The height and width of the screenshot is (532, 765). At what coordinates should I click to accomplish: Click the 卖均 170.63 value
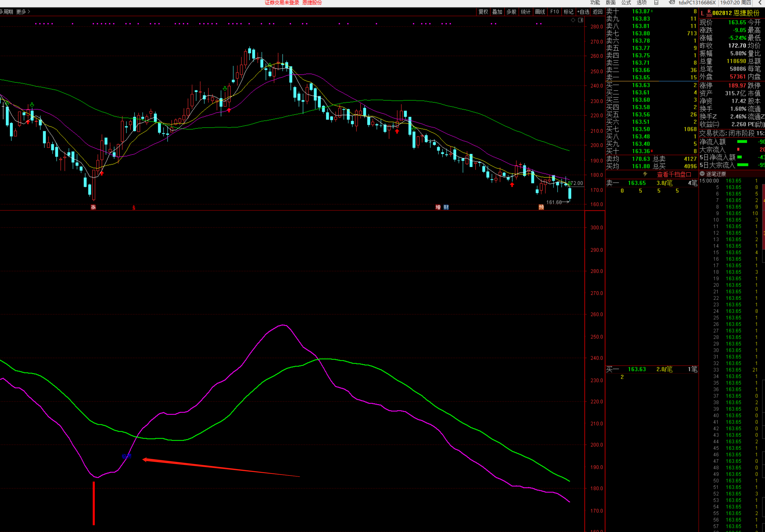[641, 159]
